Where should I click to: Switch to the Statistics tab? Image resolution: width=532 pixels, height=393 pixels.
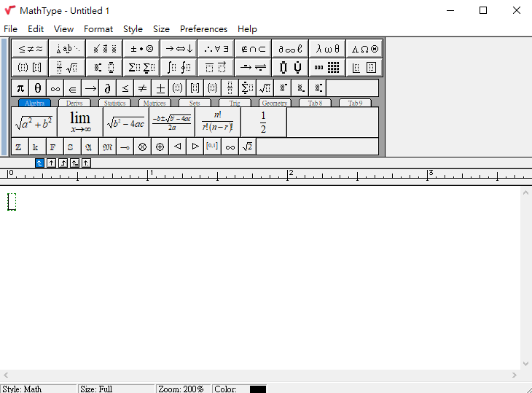point(114,104)
